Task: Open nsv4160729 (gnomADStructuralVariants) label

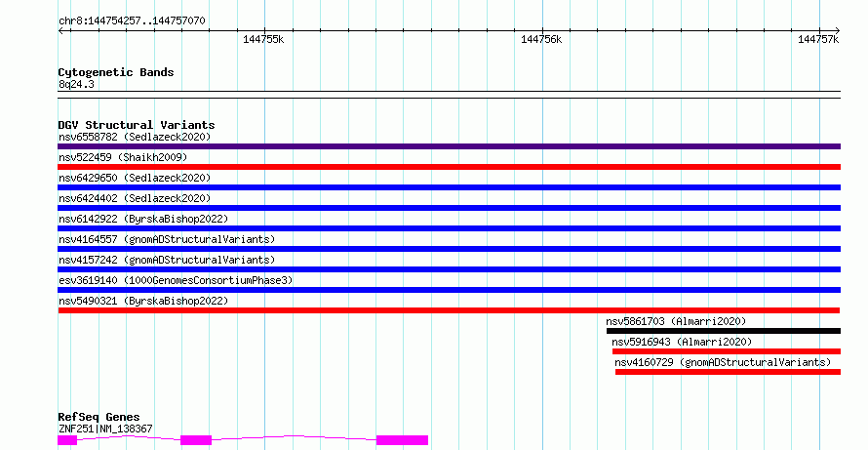Action: (x=723, y=362)
